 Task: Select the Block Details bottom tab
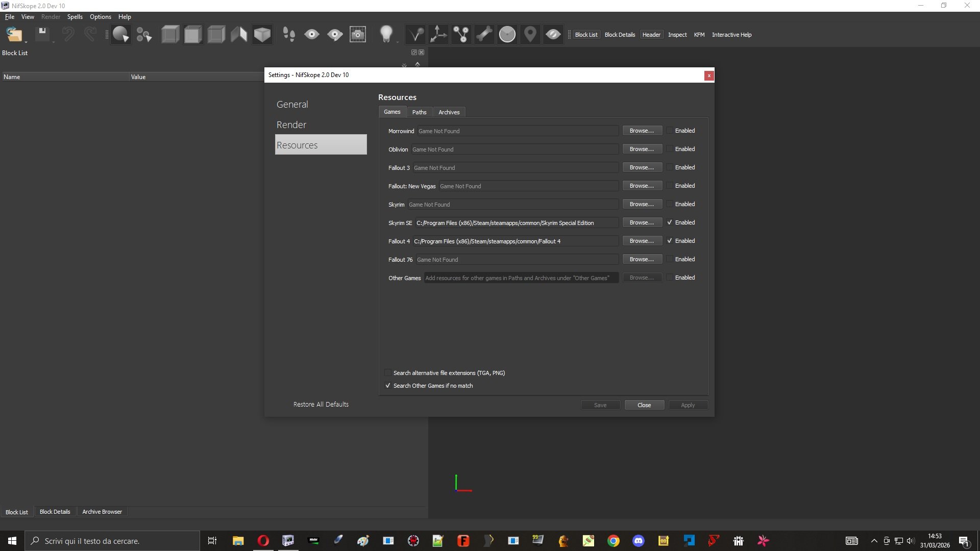point(55,512)
